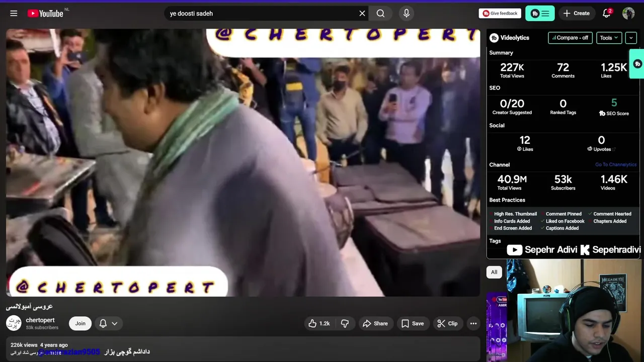
Task: Click High Res. Thumbnail best practice
Action: (515, 214)
